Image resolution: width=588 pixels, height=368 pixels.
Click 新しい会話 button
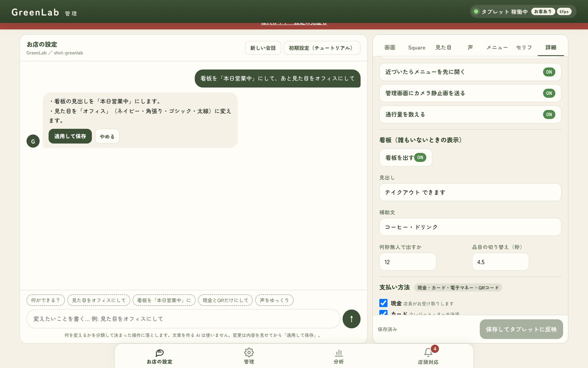tap(263, 48)
